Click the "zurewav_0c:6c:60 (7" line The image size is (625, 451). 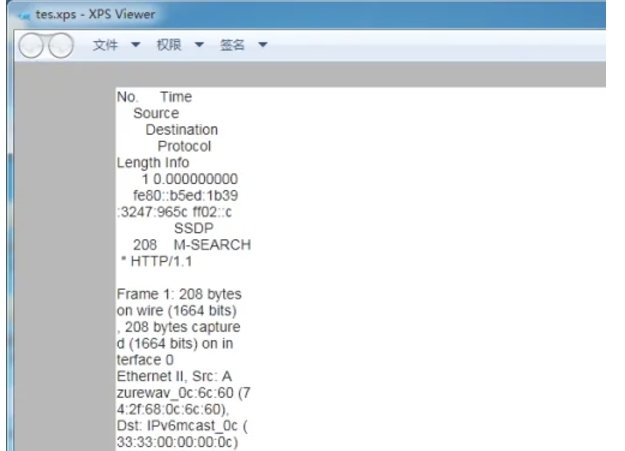point(183,393)
